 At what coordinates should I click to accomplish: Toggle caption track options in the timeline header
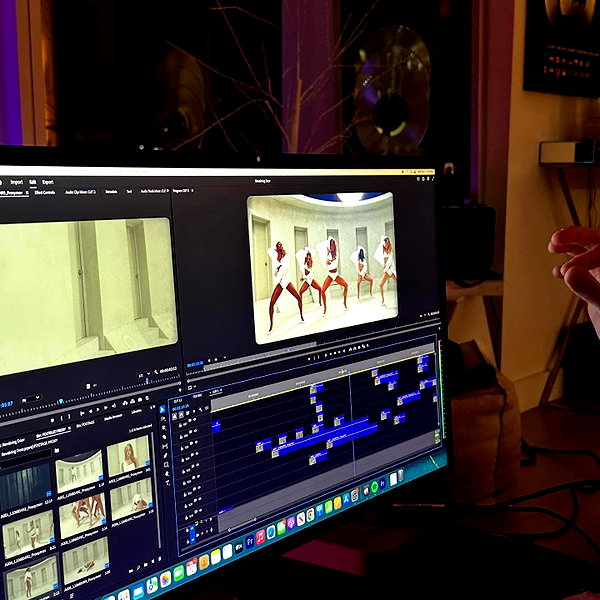[x=207, y=408]
